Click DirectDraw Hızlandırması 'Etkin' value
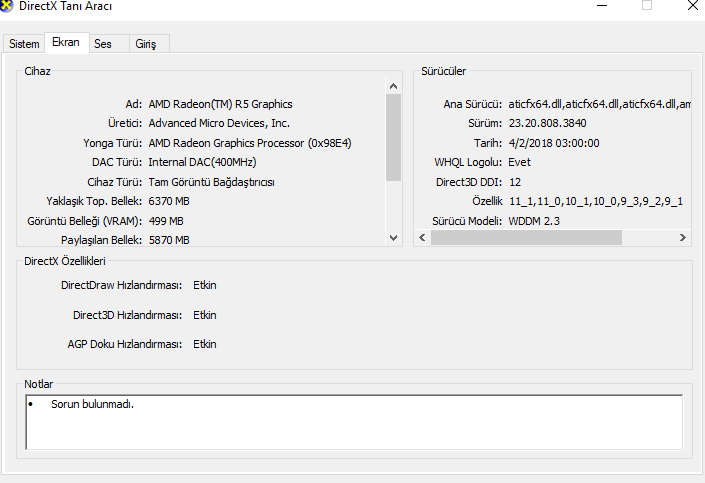 click(x=205, y=285)
